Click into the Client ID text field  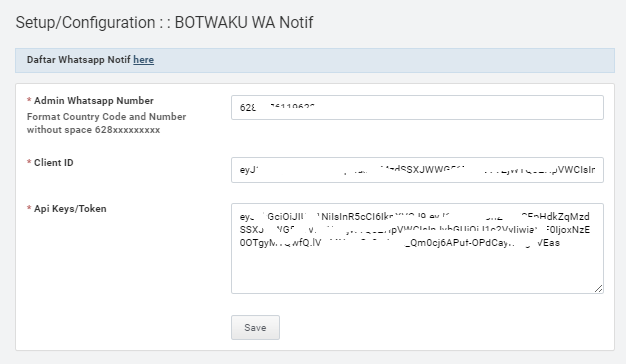[417, 170]
